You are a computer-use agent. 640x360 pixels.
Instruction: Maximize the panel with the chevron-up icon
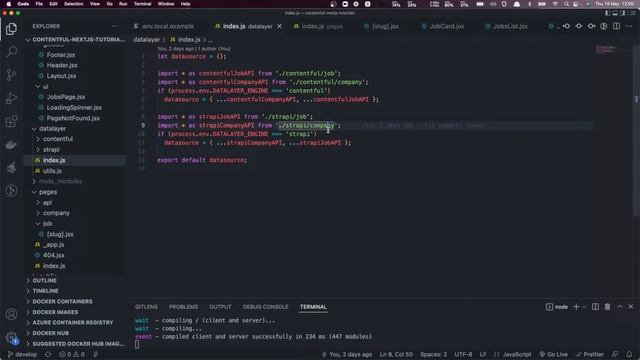620,307
